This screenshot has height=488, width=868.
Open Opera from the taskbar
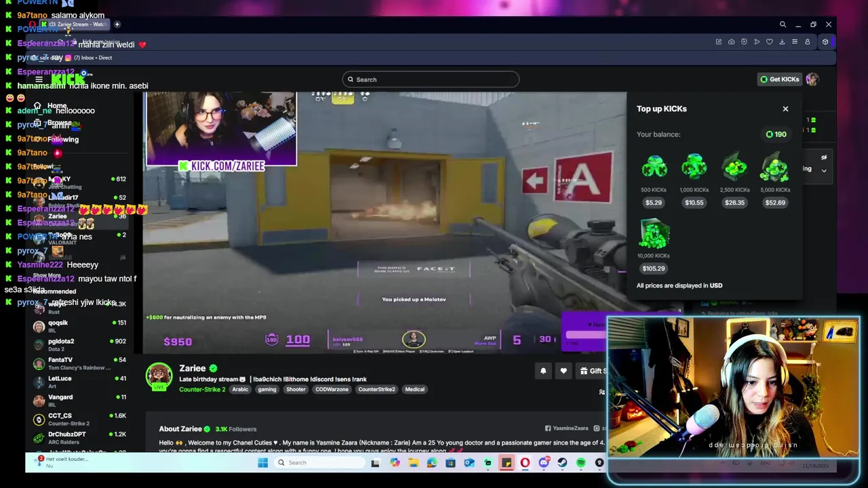point(525,463)
